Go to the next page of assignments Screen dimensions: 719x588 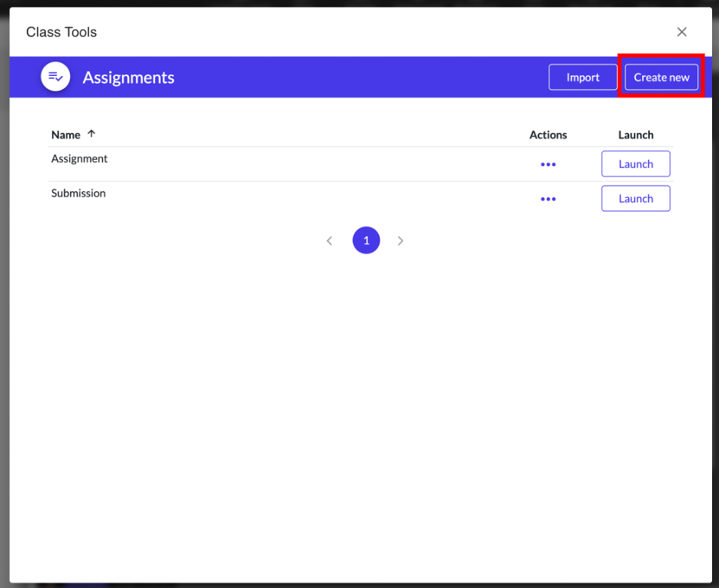(x=400, y=241)
